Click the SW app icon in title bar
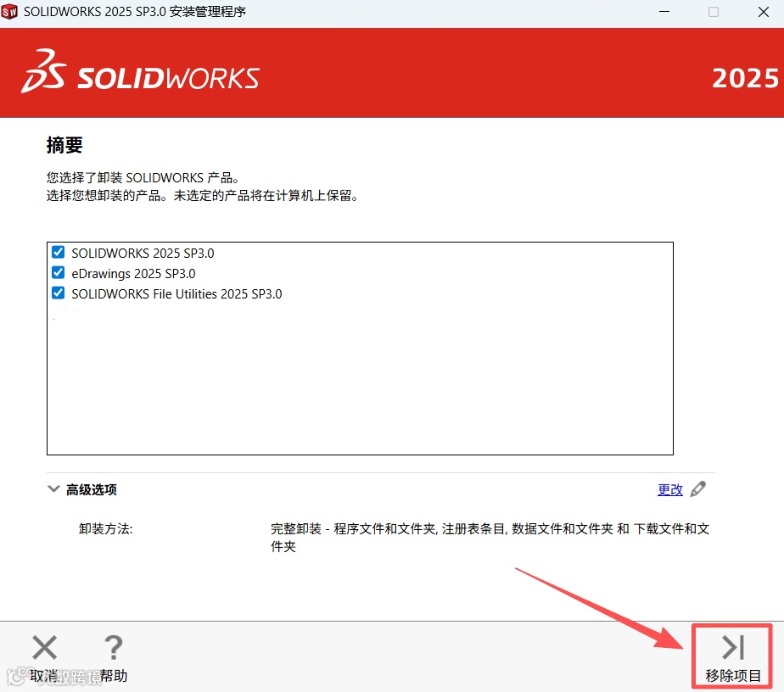 pos(9,12)
